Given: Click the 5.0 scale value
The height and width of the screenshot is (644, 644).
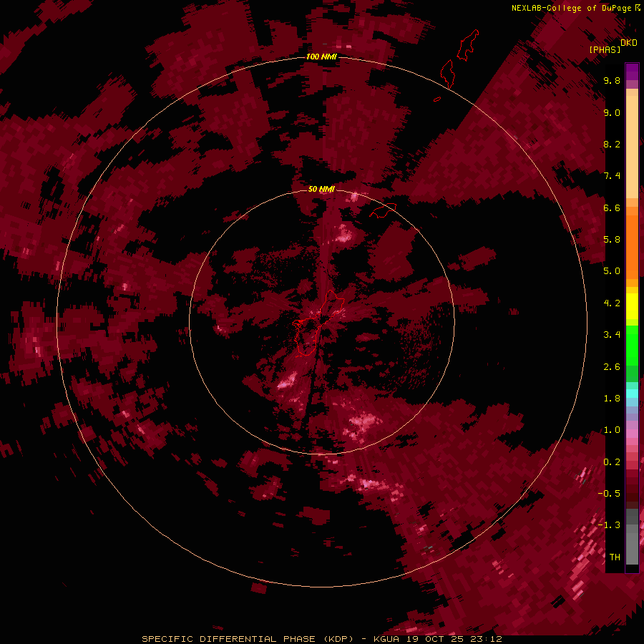Looking at the screenshot, I should 612,271.
